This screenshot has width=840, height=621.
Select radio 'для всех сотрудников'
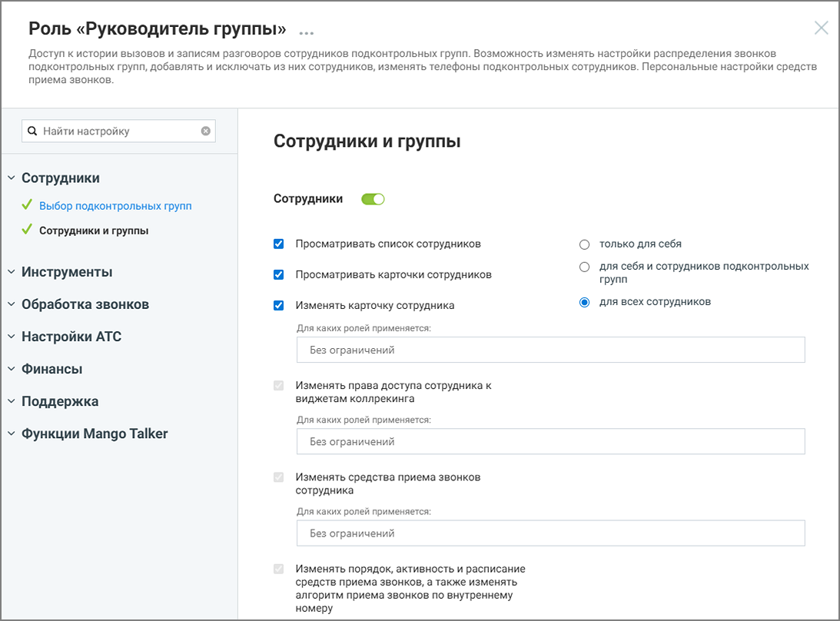584,302
